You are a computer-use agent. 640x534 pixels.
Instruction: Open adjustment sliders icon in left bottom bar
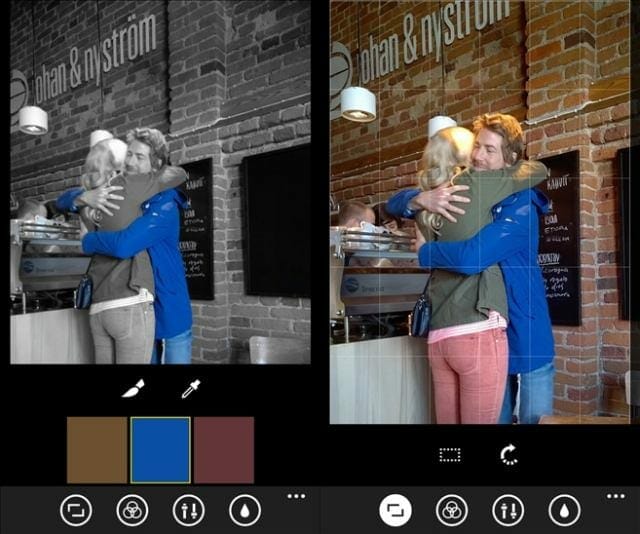188,510
